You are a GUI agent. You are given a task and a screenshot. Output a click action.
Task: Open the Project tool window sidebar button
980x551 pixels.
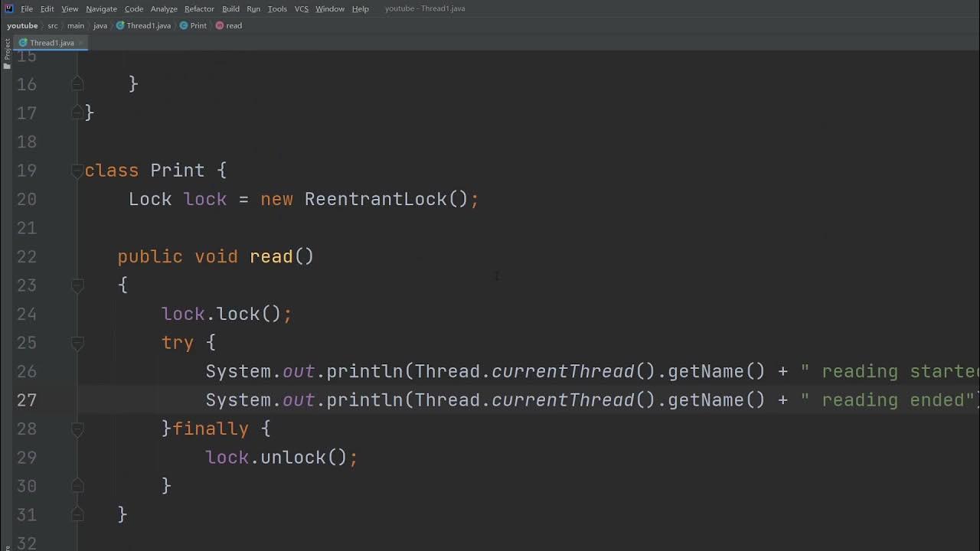click(7, 50)
